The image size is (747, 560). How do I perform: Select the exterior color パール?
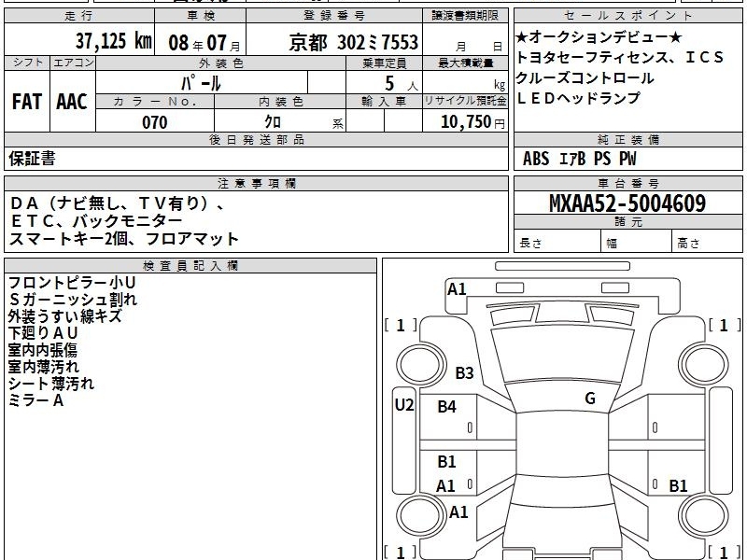point(201,84)
